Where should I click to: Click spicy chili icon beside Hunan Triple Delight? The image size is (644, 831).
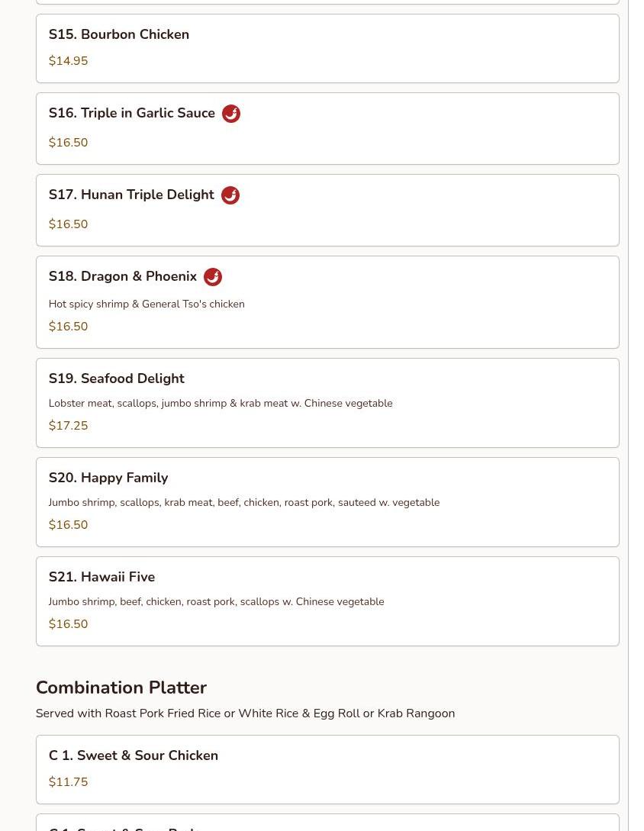click(230, 195)
